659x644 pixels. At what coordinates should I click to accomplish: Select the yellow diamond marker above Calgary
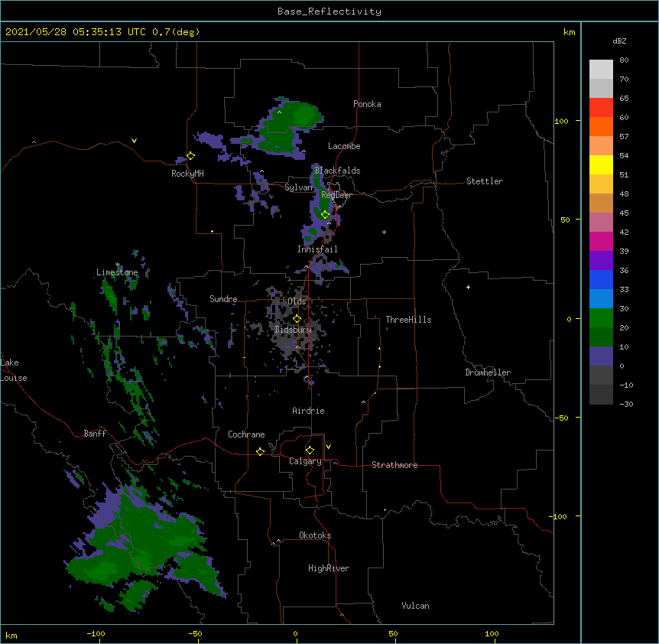310,450
